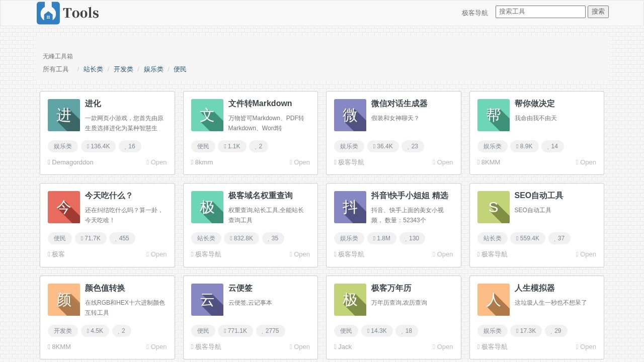
Task: Select the 极客域名权重查询 icon
Action: pos(207,207)
